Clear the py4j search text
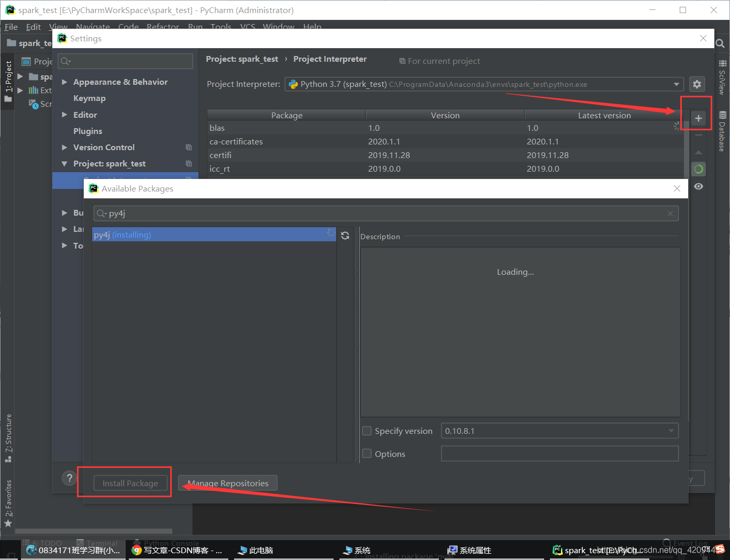Image resolution: width=730 pixels, height=560 pixels. tap(670, 214)
